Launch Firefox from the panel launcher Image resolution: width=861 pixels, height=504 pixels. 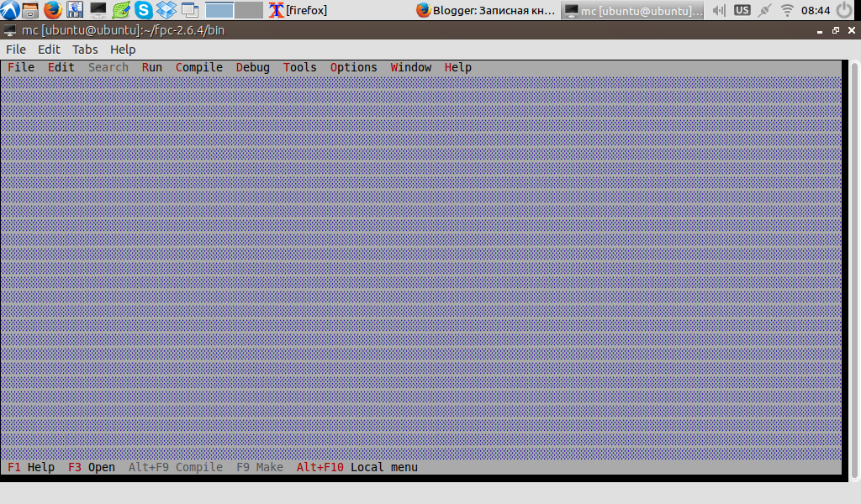click(x=53, y=10)
